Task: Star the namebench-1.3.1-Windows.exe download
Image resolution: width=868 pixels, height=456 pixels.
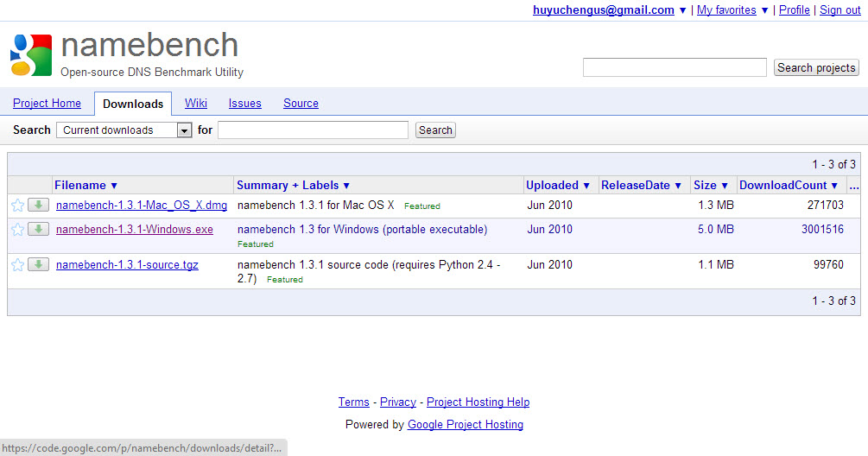Action: click(x=18, y=230)
